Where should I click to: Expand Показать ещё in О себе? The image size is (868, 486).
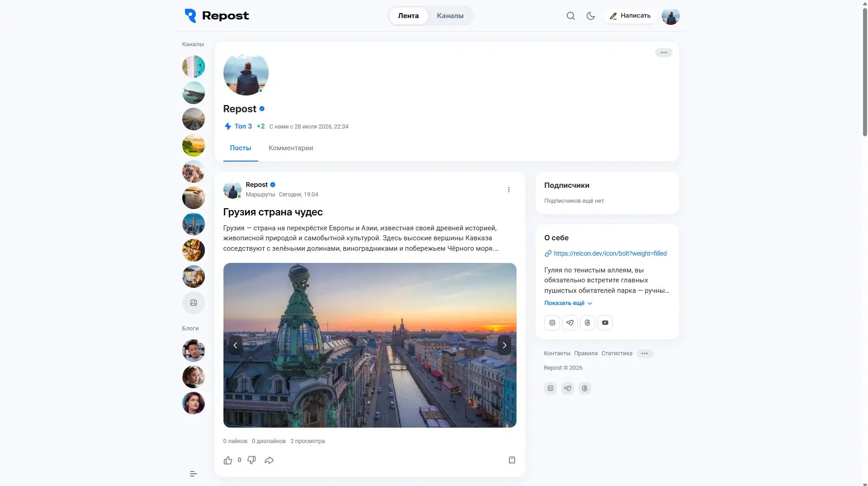(568, 303)
